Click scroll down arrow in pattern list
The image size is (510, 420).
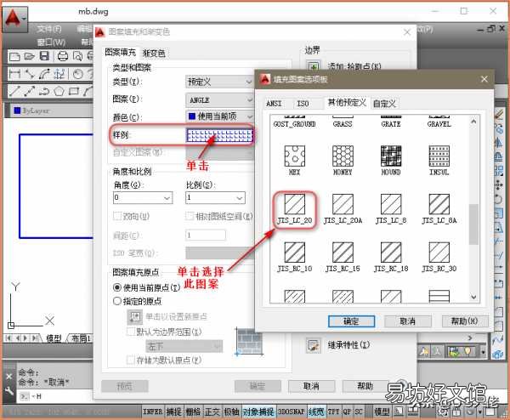473,297
